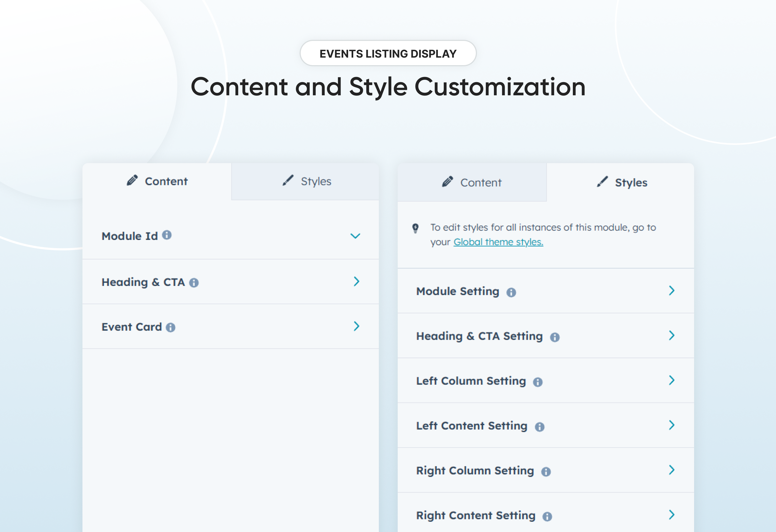Expand the Heading & CTA Setting chevron

672,335
